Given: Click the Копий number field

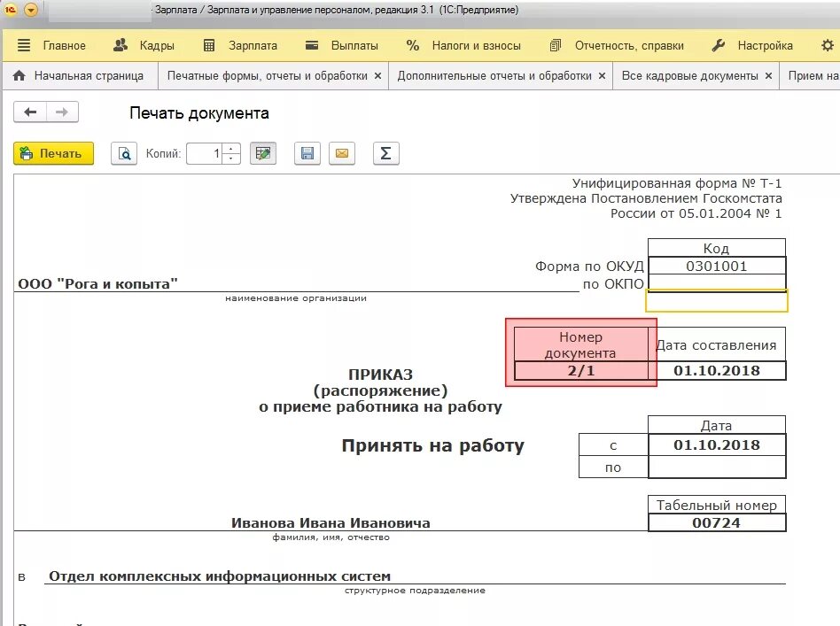Looking at the screenshot, I should (x=204, y=153).
